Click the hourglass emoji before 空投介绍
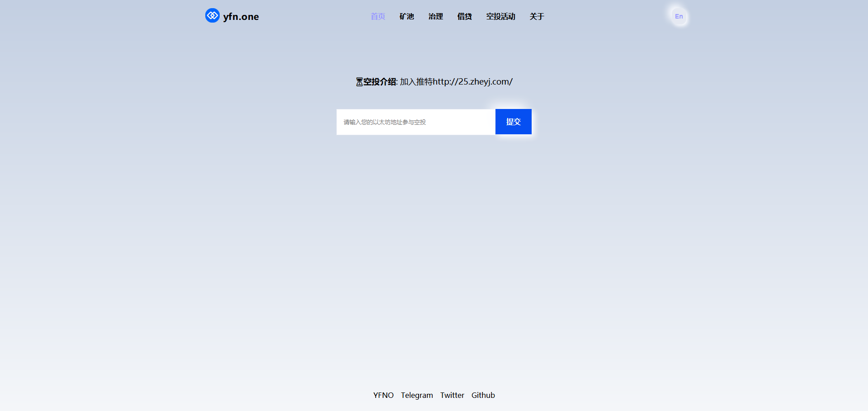The height and width of the screenshot is (411, 868). (x=359, y=82)
